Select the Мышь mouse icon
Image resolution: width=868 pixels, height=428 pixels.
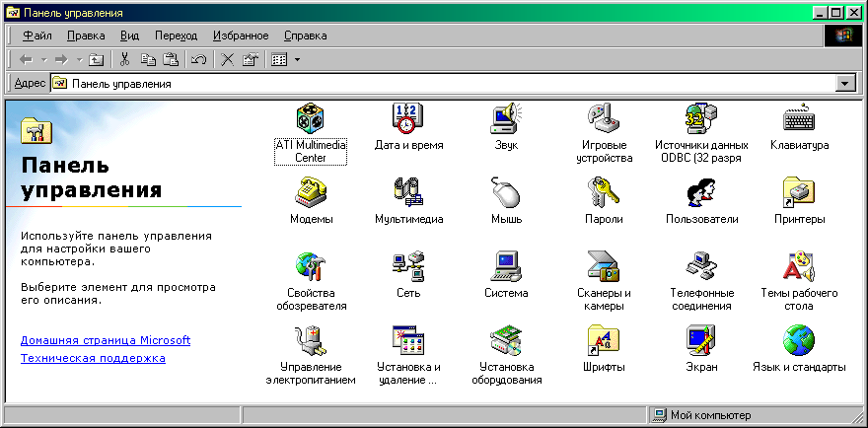[507, 192]
